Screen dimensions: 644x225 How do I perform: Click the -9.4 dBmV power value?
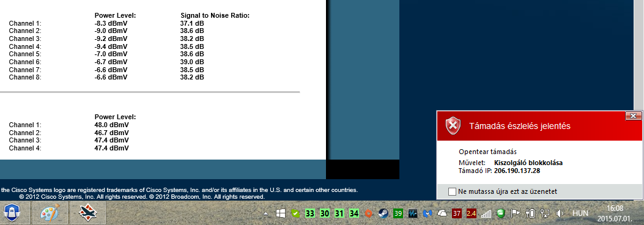[111, 46]
